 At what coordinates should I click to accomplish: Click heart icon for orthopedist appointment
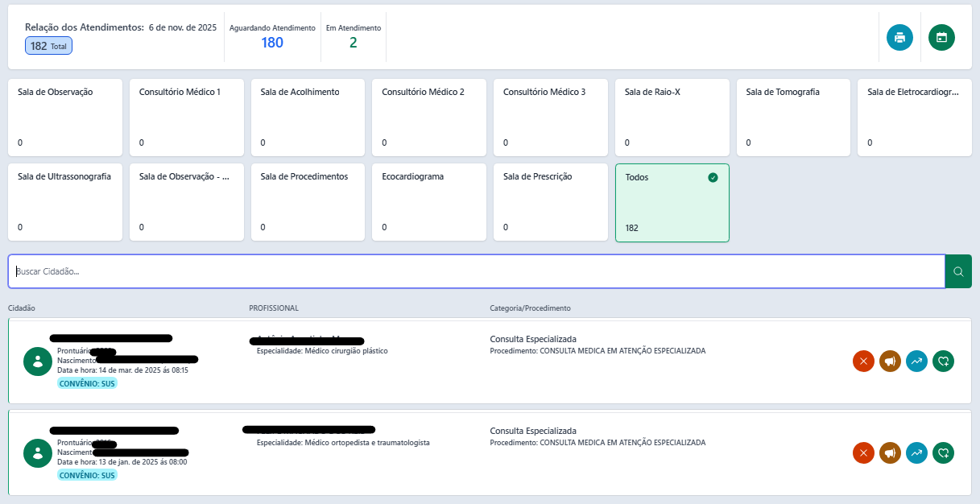click(x=943, y=453)
